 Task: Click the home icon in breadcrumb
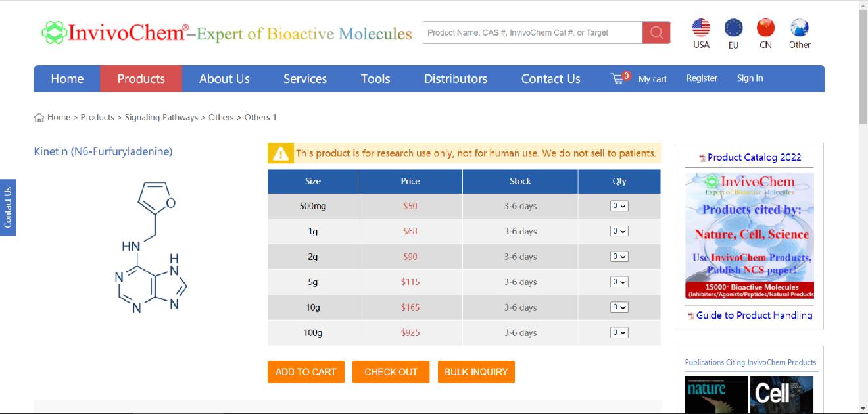click(x=39, y=118)
